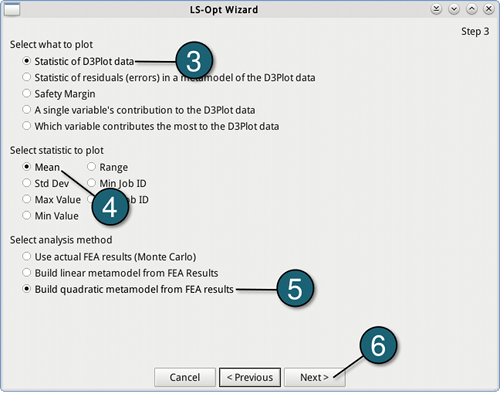Open the window menu icon in title bar

12,9
